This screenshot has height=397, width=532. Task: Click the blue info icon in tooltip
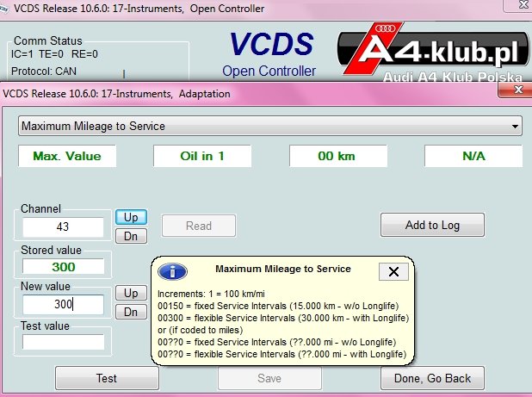coord(172,271)
